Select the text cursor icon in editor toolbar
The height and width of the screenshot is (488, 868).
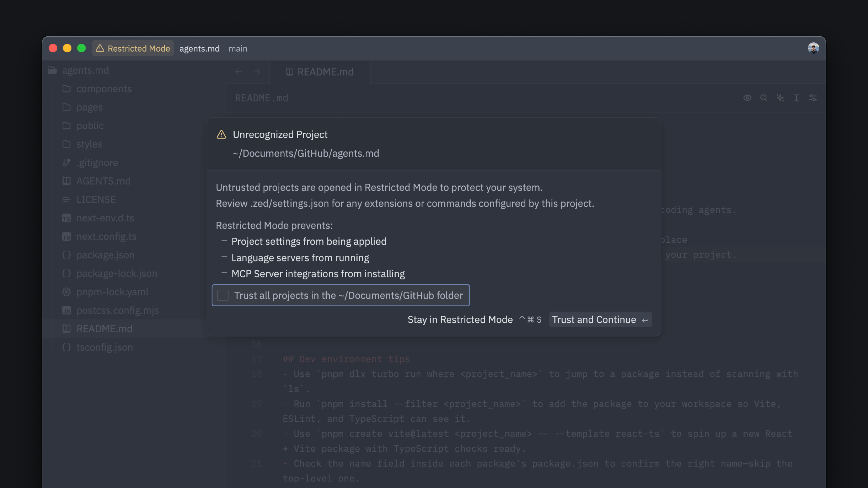point(797,98)
